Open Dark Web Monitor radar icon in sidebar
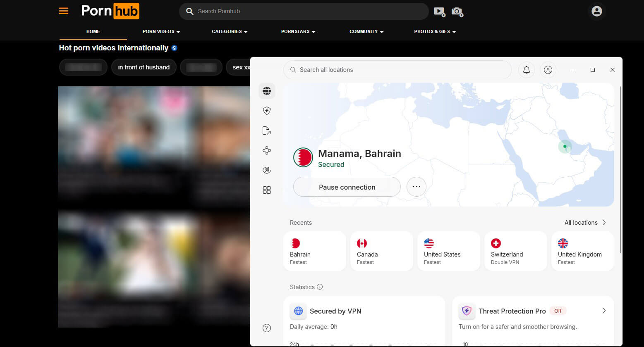This screenshot has width=644, height=347. tap(267, 170)
